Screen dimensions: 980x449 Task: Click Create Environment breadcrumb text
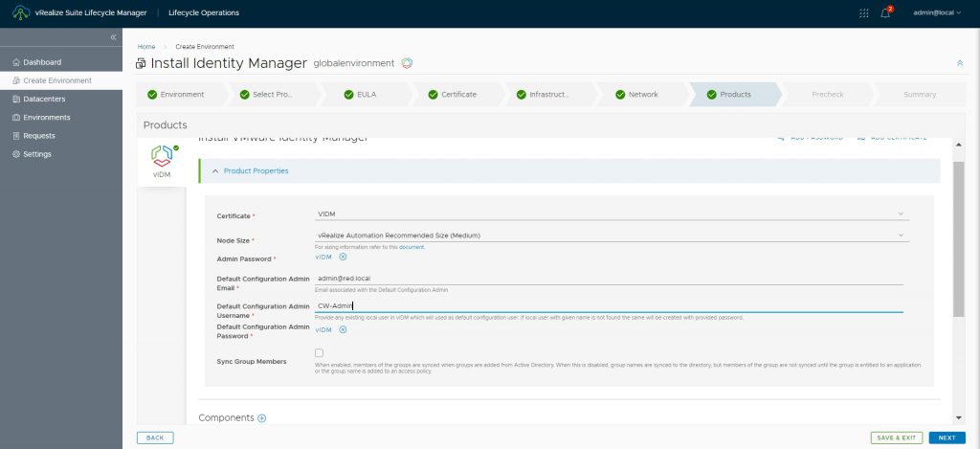coord(205,47)
